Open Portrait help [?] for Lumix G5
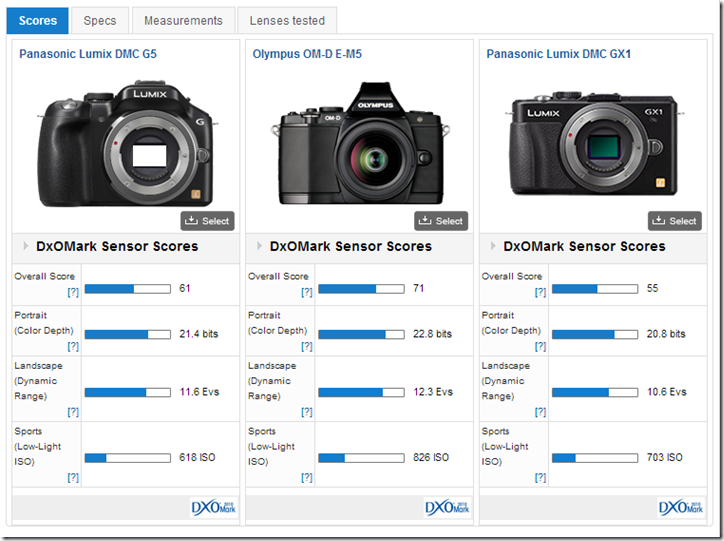724x541 pixels. 73,346
